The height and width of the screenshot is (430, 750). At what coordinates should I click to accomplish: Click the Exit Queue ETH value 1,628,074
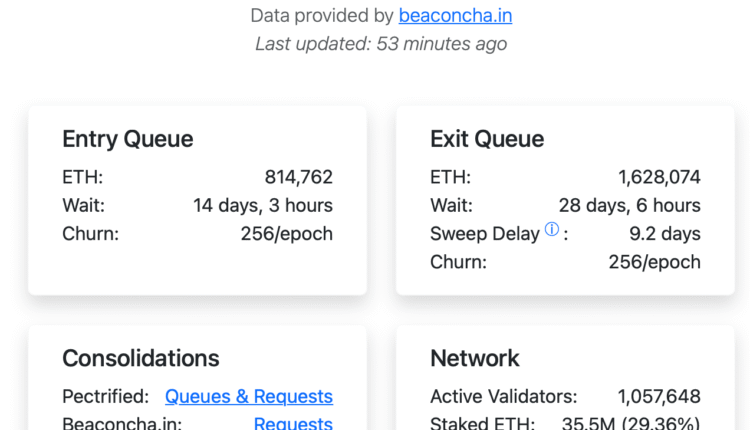tap(659, 178)
